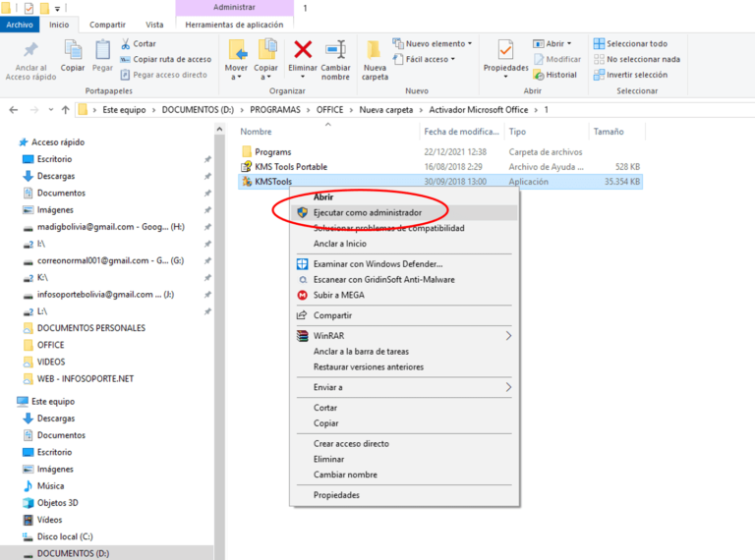Click the navigation pane scroll-up arrow
The height and width of the screenshot is (560, 755).
(219, 129)
